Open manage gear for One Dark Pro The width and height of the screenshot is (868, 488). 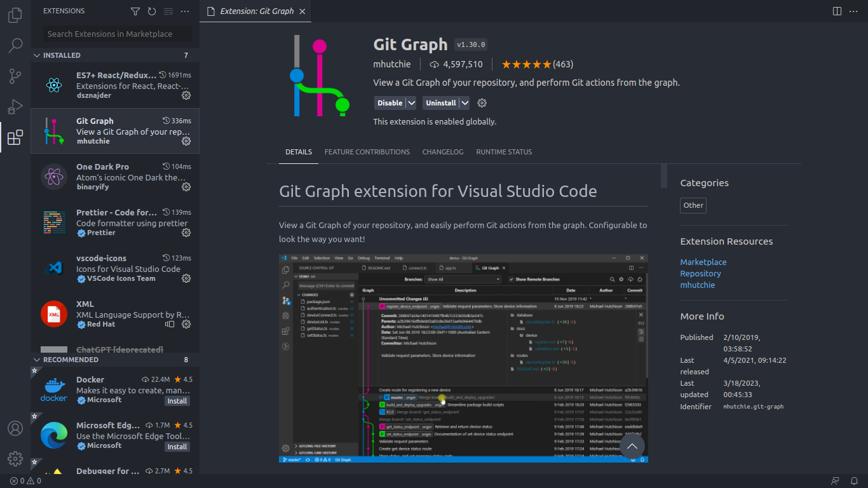186,187
